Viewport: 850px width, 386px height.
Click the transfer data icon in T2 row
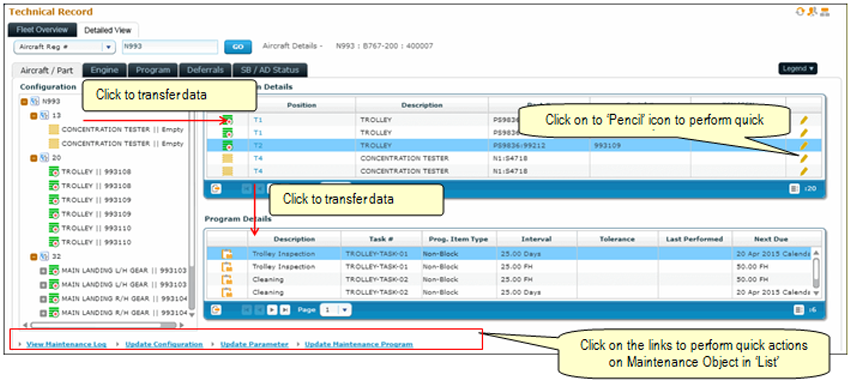click(227, 146)
